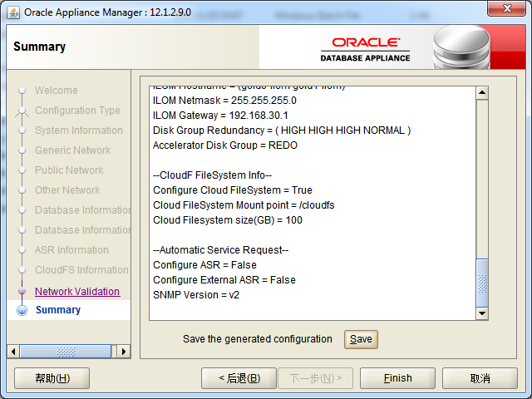Viewport: 532px width, 399px height.
Task: Click the Save configuration button
Action: pyautogui.click(x=361, y=339)
